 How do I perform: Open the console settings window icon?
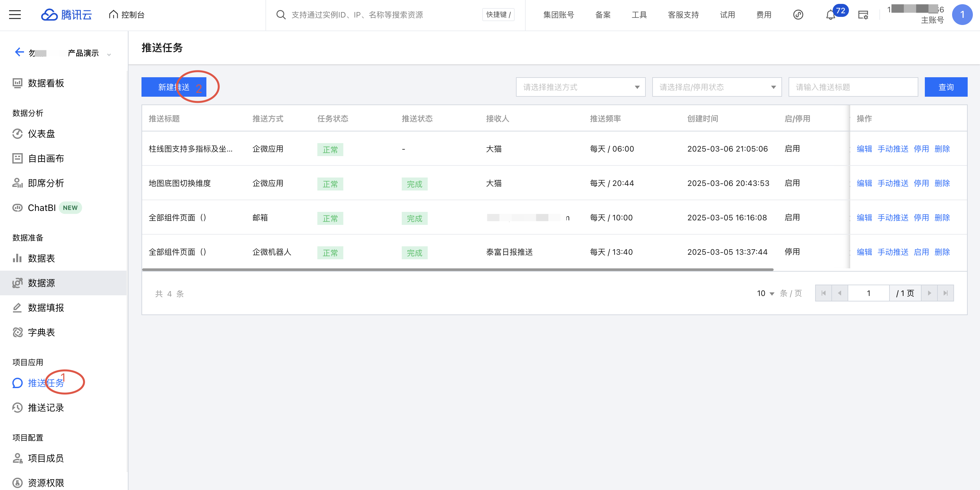(x=863, y=15)
